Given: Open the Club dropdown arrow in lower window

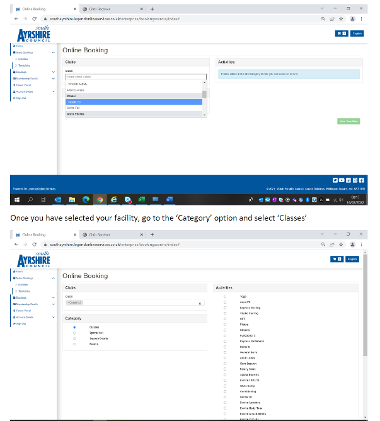Looking at the screenshot, I should [200, 303].
